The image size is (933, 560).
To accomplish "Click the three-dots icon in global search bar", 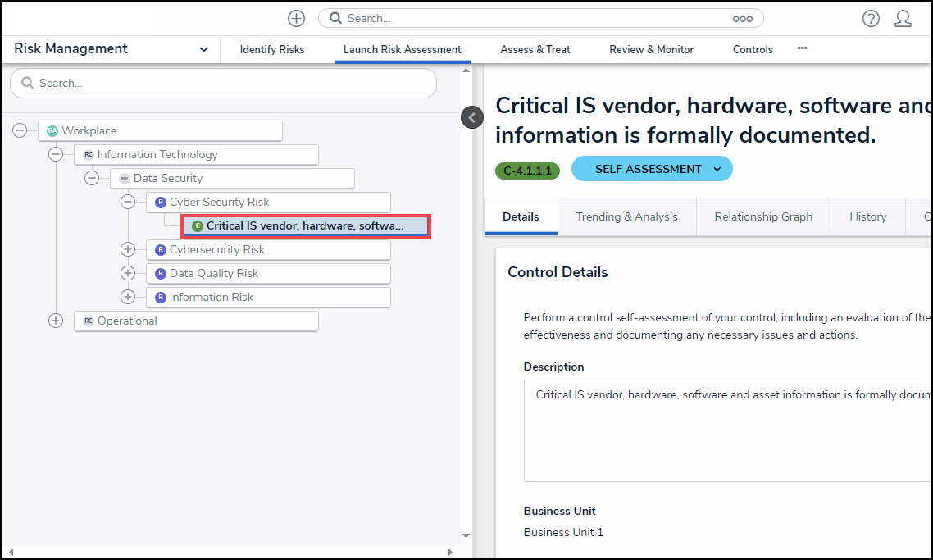I will [x=742, y=18].
